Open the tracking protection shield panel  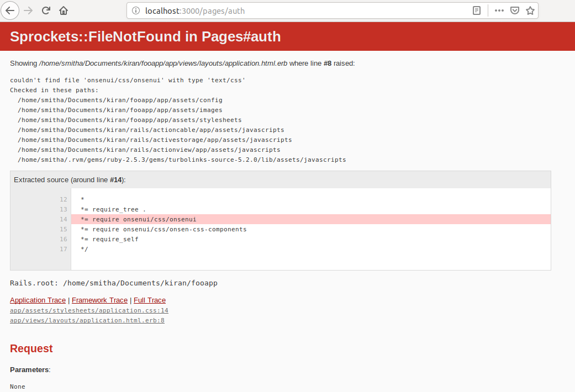coord(514,10)
